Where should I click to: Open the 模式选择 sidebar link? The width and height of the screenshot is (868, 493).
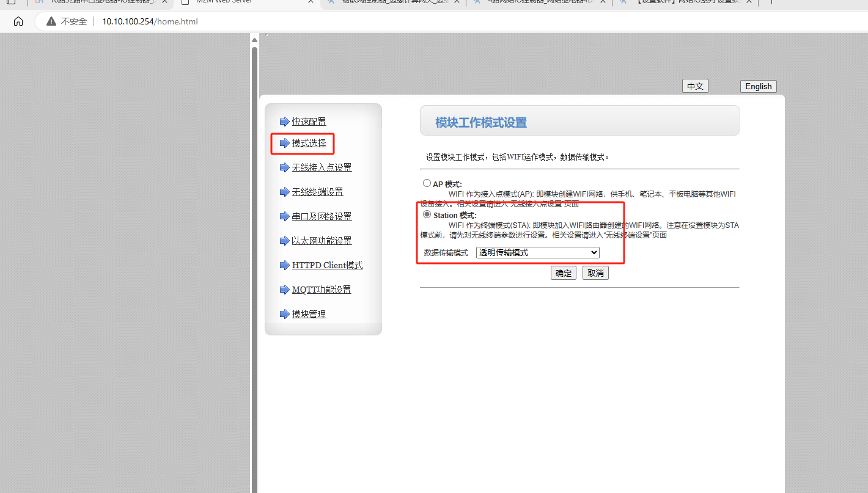point(309,143)
